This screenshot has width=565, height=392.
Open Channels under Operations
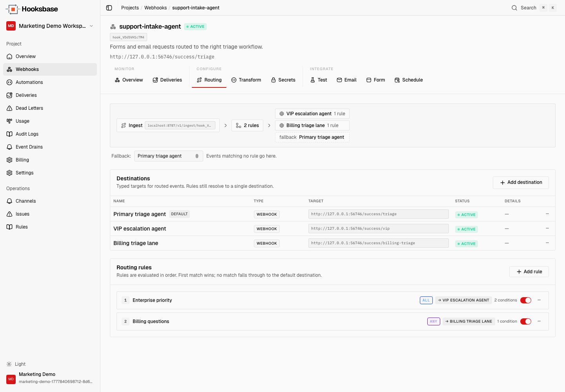pos(50,201)
